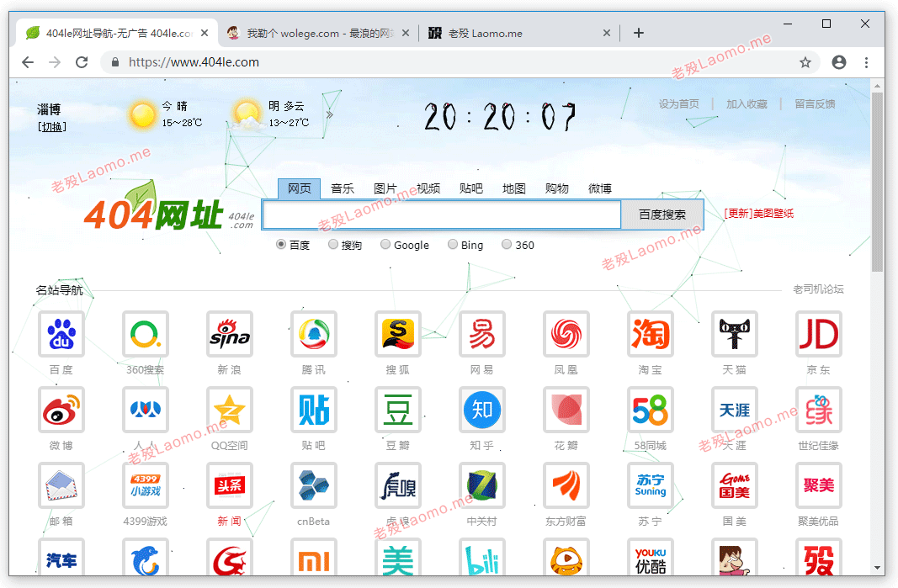The height and width of the screenshot is (588, 898).
Task: Switch to the 老殁 Laomo.me browser tab
Action: (x=518, y=33)
